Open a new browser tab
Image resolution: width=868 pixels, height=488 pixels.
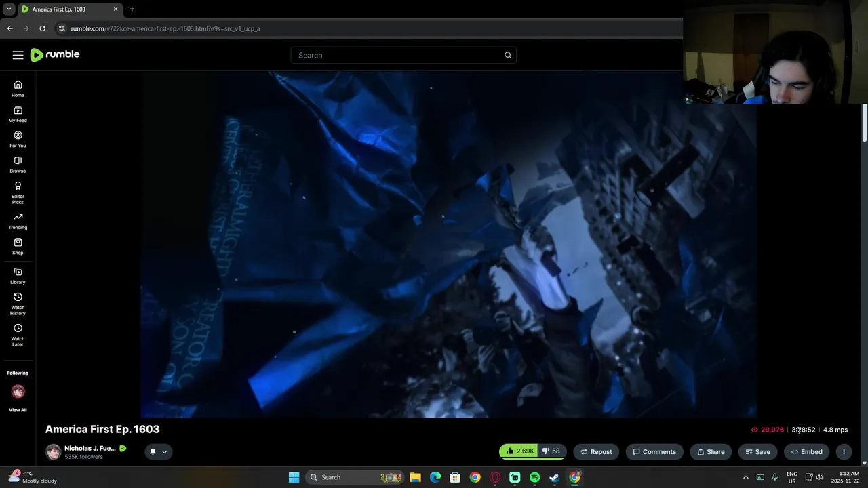[132, 9]
